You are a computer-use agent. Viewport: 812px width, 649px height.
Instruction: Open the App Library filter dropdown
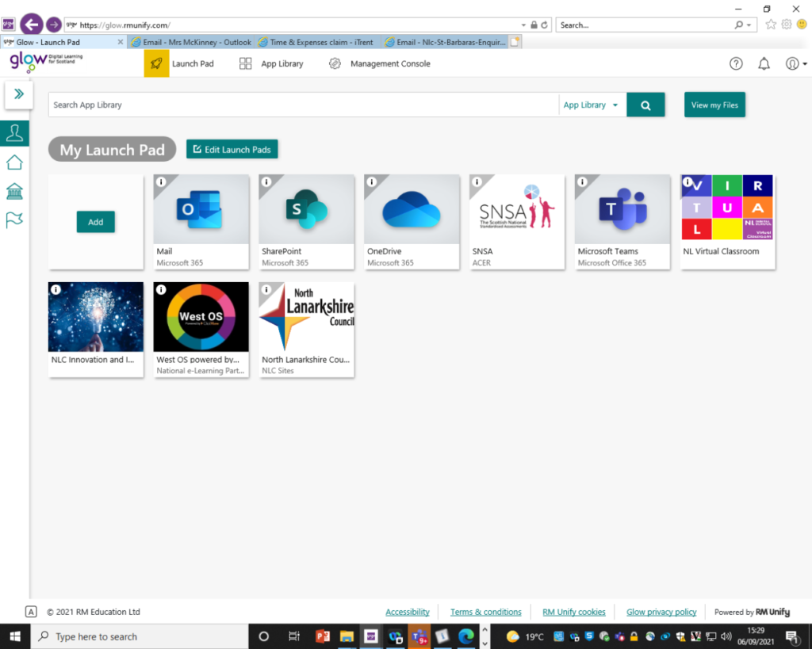(592, 104)
